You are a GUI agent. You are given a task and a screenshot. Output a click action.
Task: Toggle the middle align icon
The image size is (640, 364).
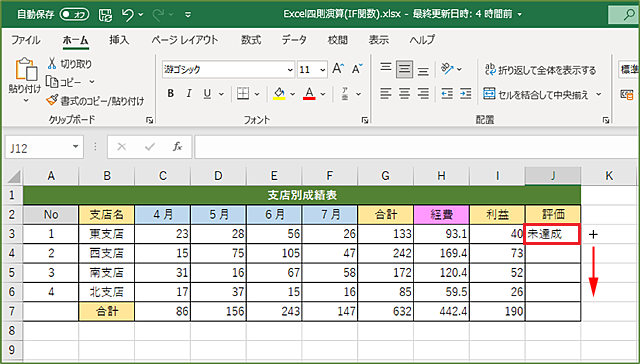(x=404, y=69)
